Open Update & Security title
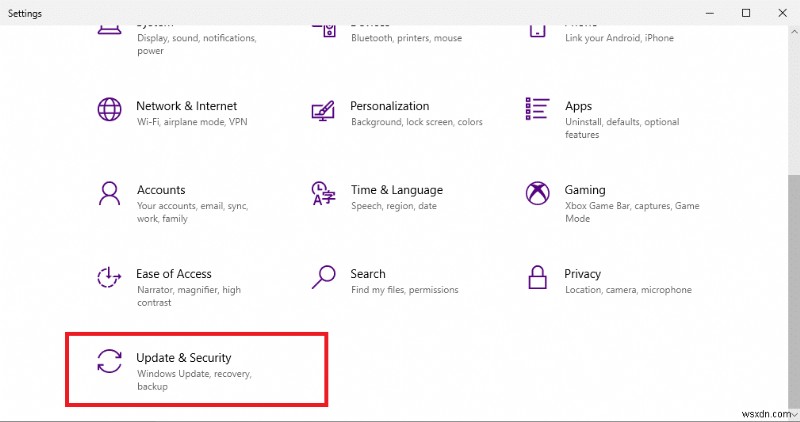Screen dimensions: 800x422 coord(184,358)
